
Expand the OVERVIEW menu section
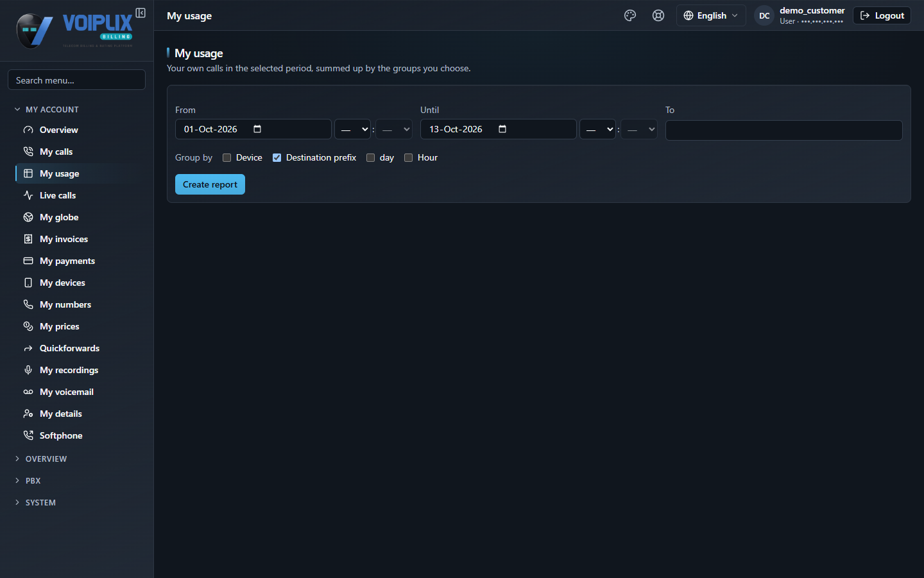coord(40,459)
